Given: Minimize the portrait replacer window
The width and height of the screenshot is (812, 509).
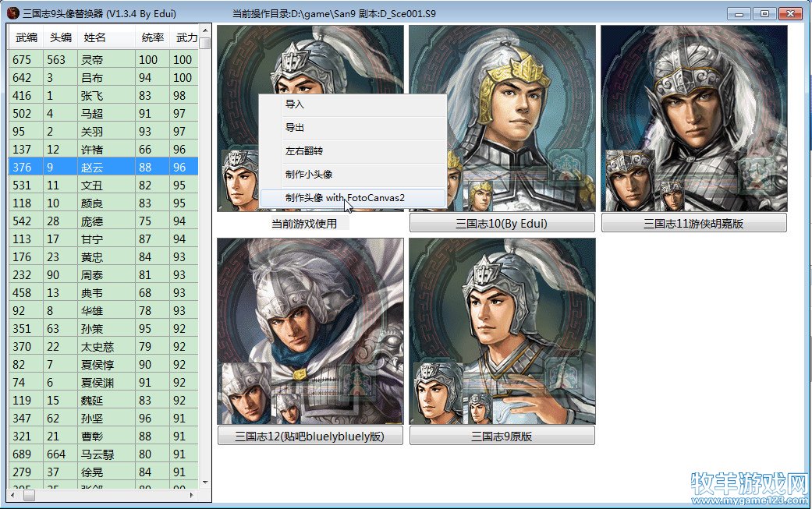Looking at the screenshot, I should (739, 14).
